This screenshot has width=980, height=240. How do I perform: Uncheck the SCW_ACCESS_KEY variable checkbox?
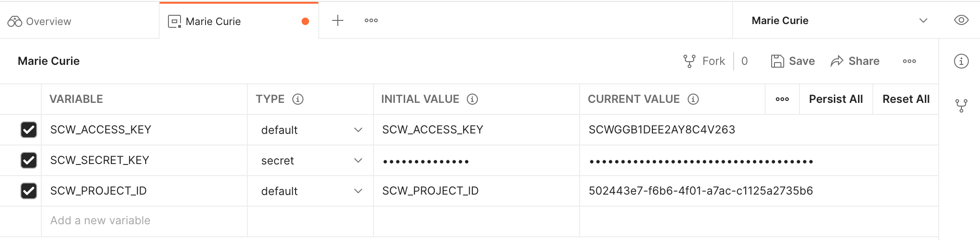point(29,130)
